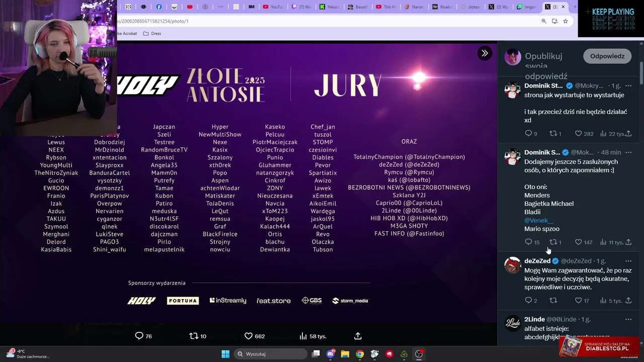
Task: Share the comment with 22 tys. views
Action: (x=628, y=134)
